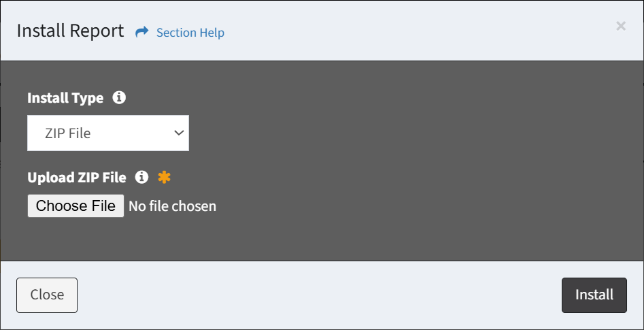Image resolution: width=644 pixels, height=330 pixels.
Task: Click the Install Report dialog title
Action: point(70,31)
